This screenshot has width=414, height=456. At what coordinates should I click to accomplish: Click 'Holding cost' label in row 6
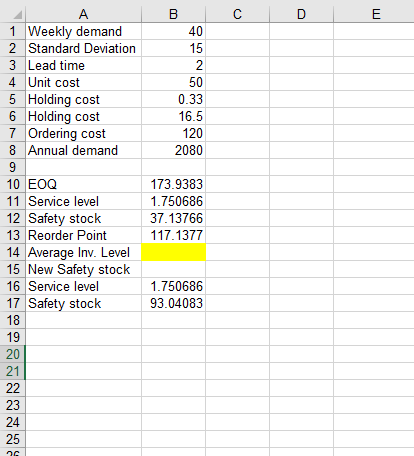pos(83,116)
